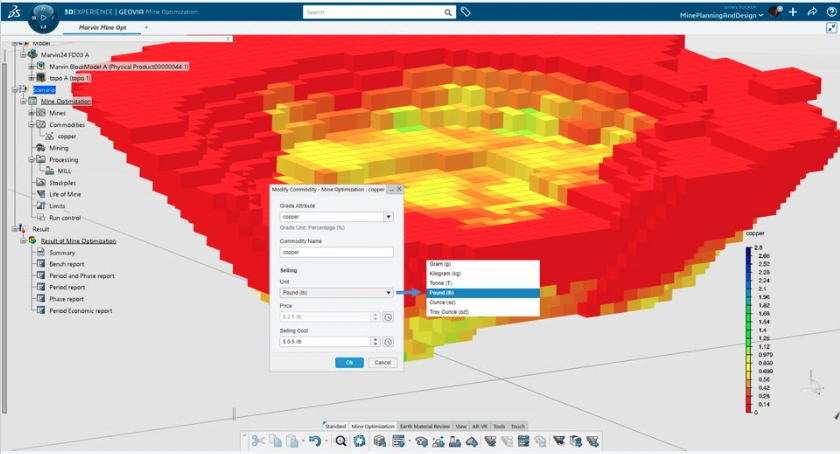
Task: Select Kilogram (kg) from unit list
Action: 483,273
